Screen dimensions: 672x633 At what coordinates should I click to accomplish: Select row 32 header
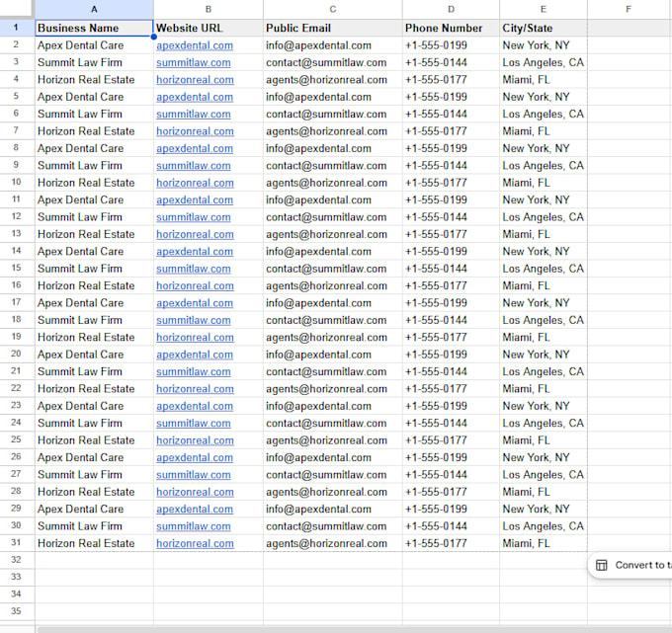pos(16,560)
